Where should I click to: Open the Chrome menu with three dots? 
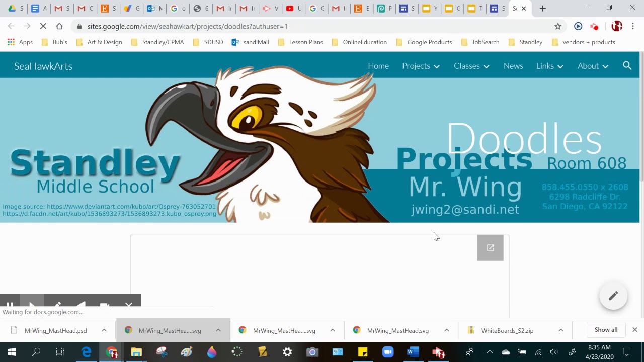click(633, 26)
